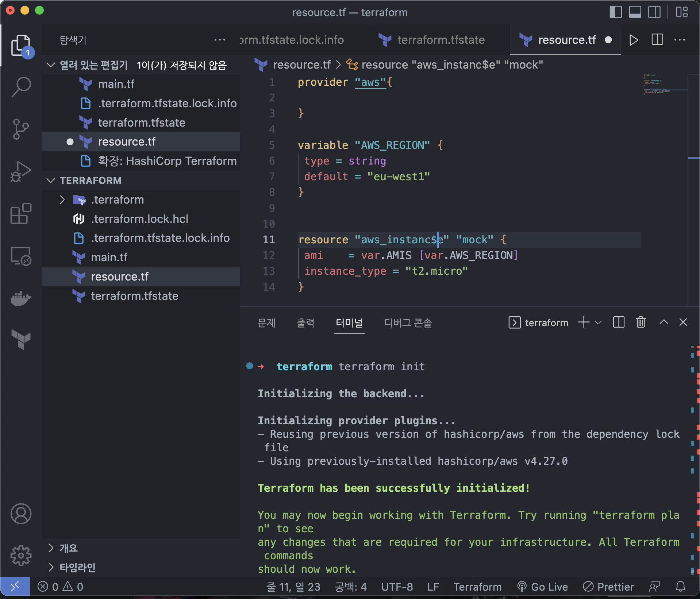Open main.tf in TERRAFORM folder

(141, 257)
